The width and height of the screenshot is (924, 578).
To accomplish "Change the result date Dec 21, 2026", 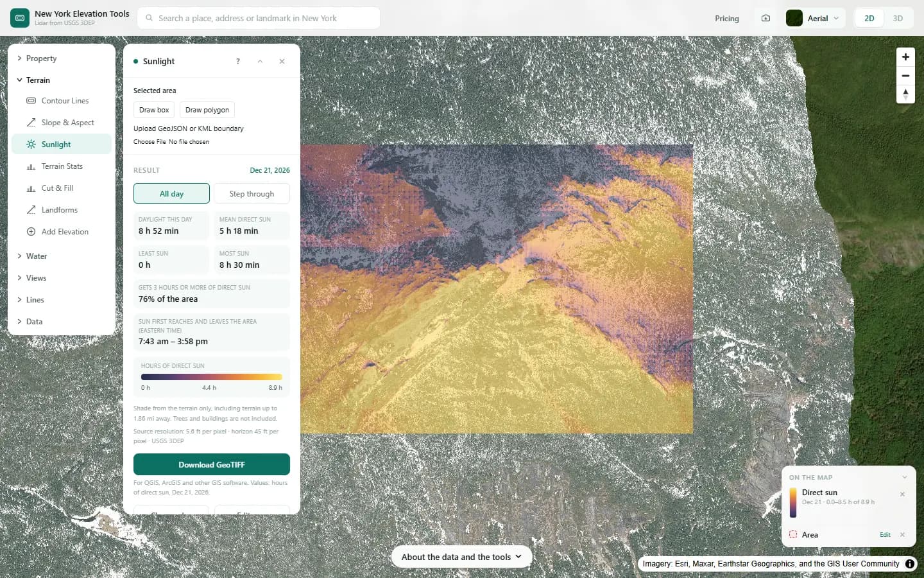I will pos(269,170).
